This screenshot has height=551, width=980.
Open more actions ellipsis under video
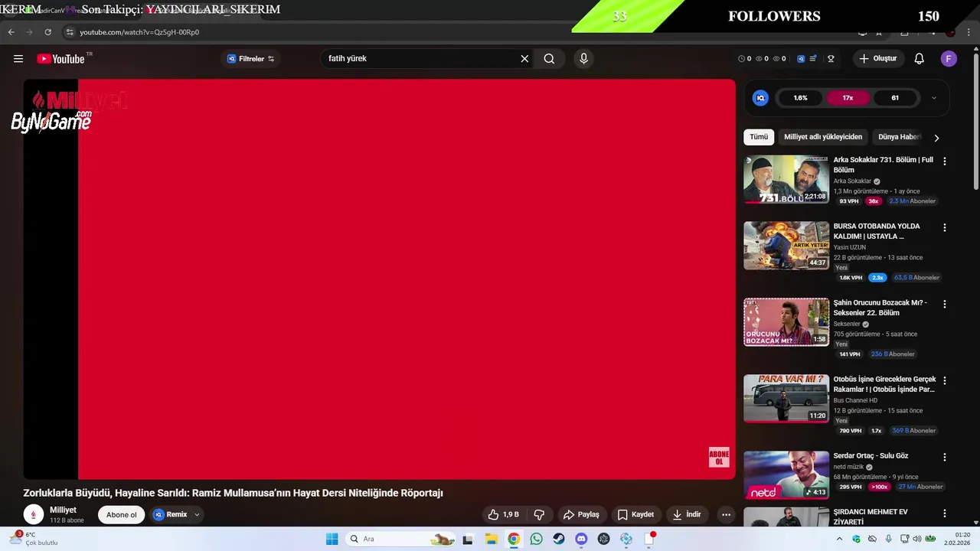click(x=726, y=514)
